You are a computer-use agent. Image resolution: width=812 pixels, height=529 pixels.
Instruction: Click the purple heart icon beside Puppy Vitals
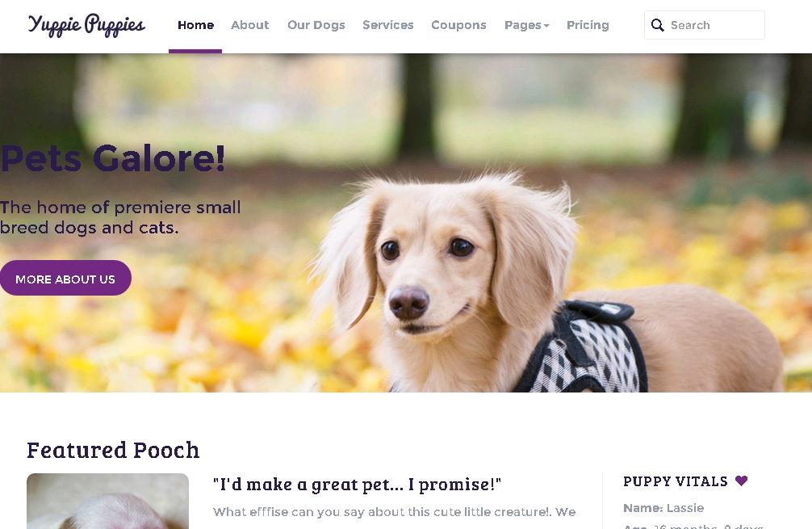click(741, 481)
